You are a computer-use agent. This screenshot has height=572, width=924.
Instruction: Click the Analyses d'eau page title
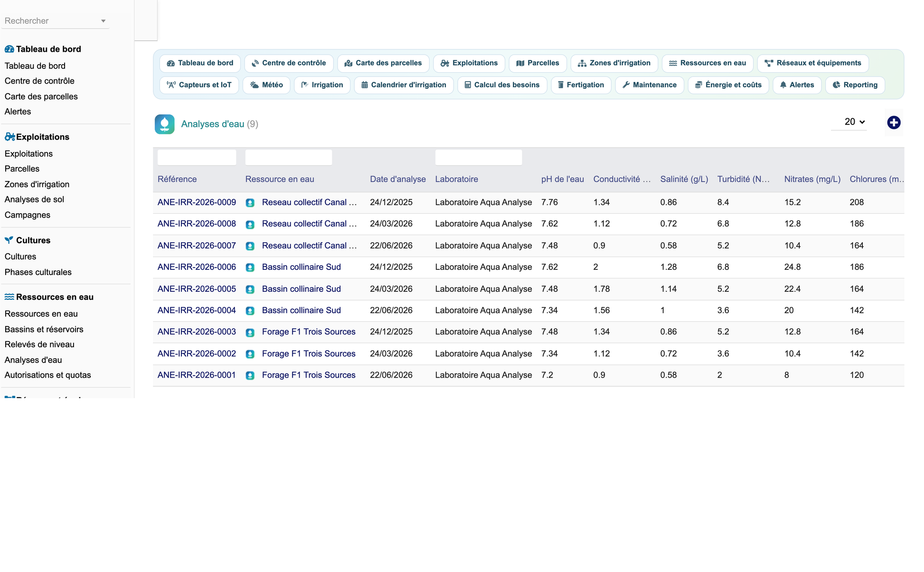tap(213, 124)
